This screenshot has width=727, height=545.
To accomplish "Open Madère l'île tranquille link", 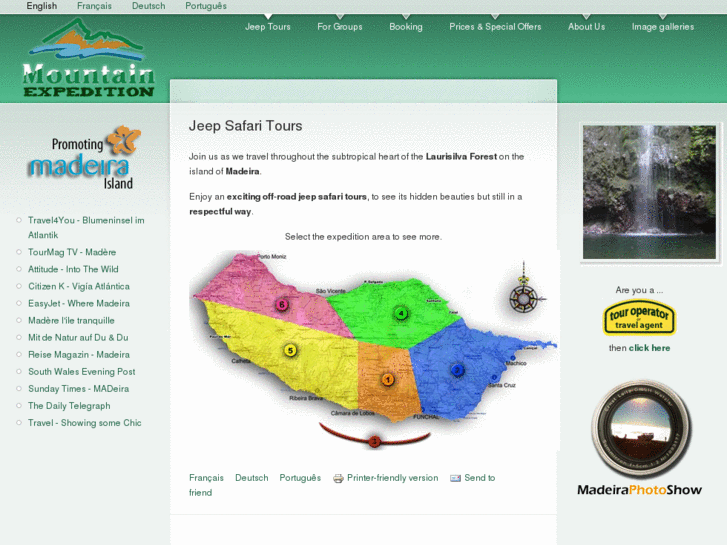I will click(71, 321).
